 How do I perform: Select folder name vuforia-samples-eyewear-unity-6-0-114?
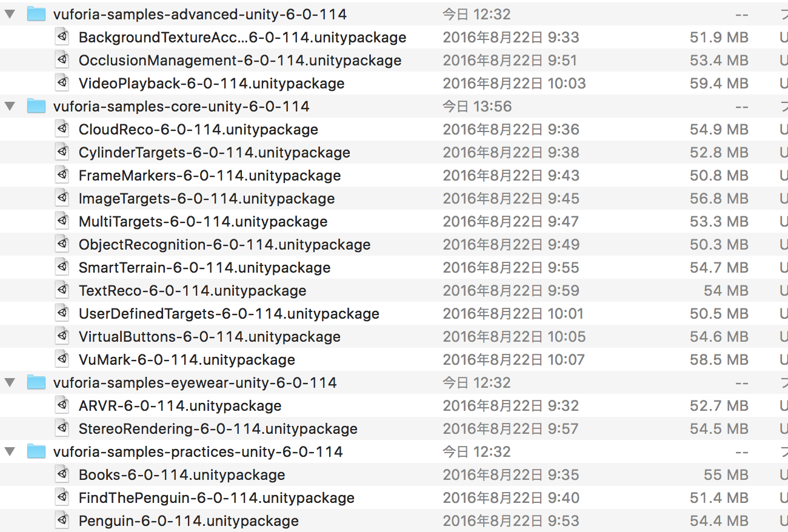coord(195,383)
